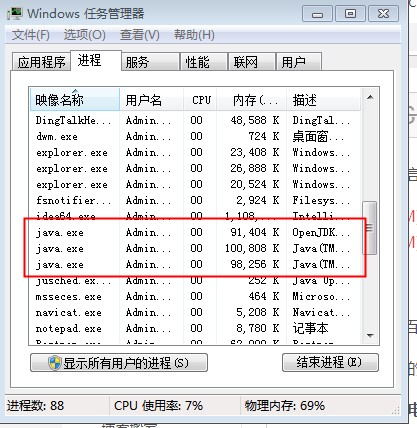Click the CPU 使用率: 7% status entry
This screenshot has width=417, height=428.
point(158,406)
